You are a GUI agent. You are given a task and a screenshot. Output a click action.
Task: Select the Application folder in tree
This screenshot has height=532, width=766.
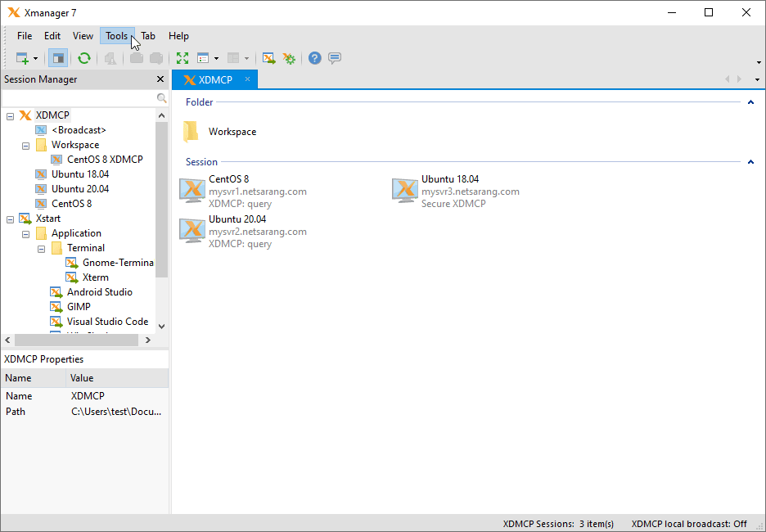pos(76,233)
